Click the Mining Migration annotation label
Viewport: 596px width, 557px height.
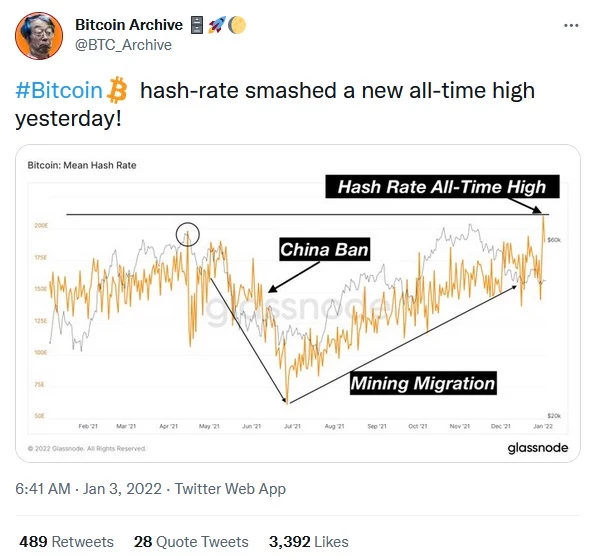pyautogui.click(x=423, y=383)
